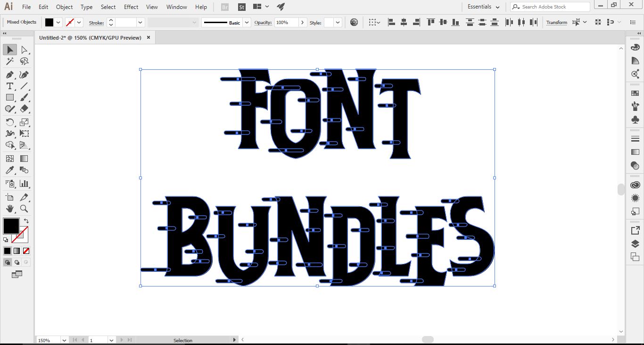Select the Eyedropper tool

pyautogui.click(x=9, y=170)
